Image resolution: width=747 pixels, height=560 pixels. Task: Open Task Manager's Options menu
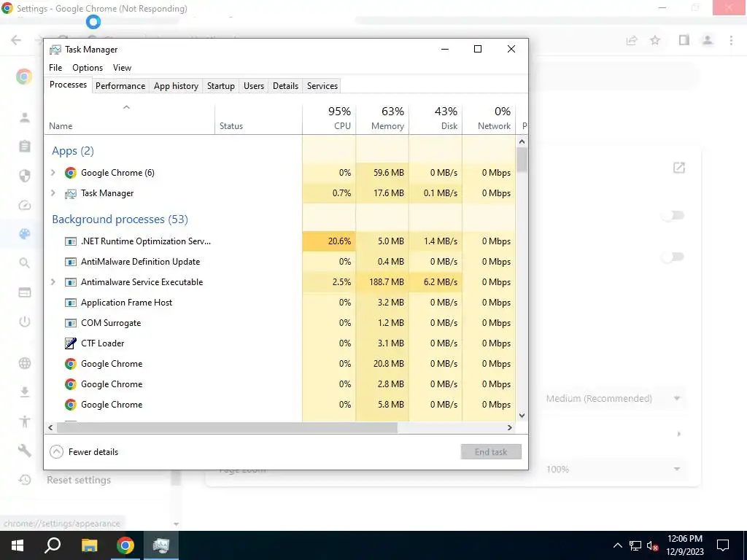88,68
